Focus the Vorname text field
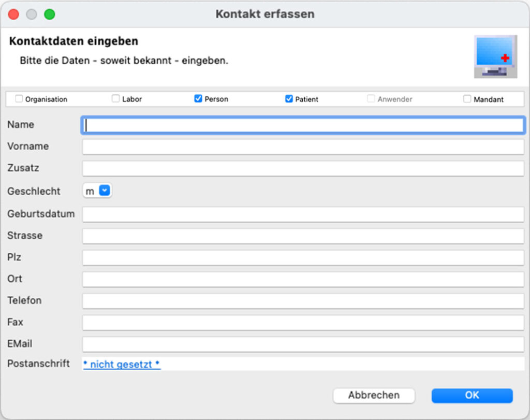Image resolution: width=530 pixels, height=420 pixels. [303, 147]
